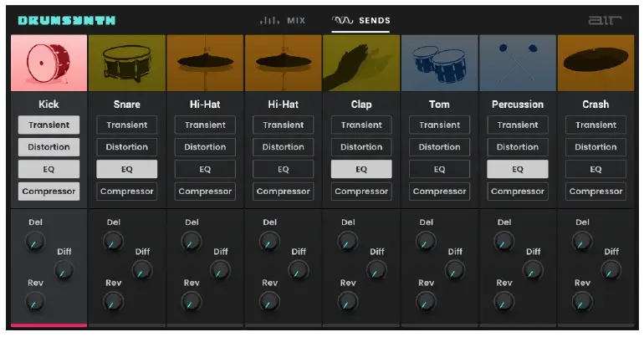Click the Snare Rev send knob

113,302
